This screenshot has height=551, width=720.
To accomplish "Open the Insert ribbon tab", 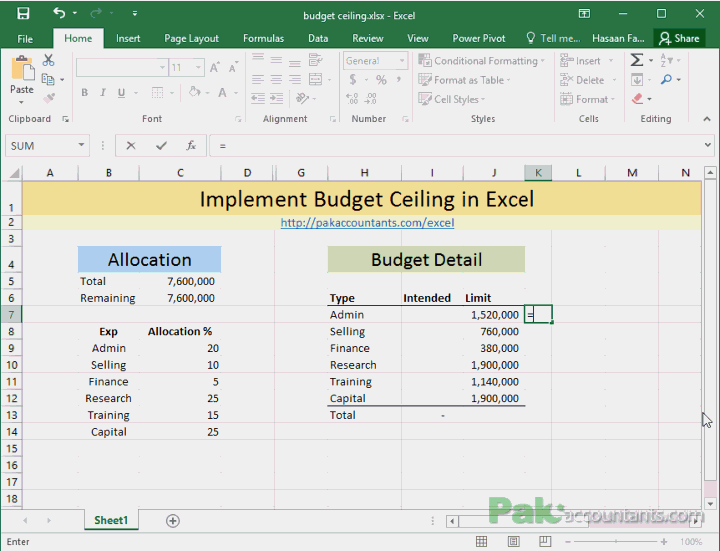I will (x=128, y=39).
